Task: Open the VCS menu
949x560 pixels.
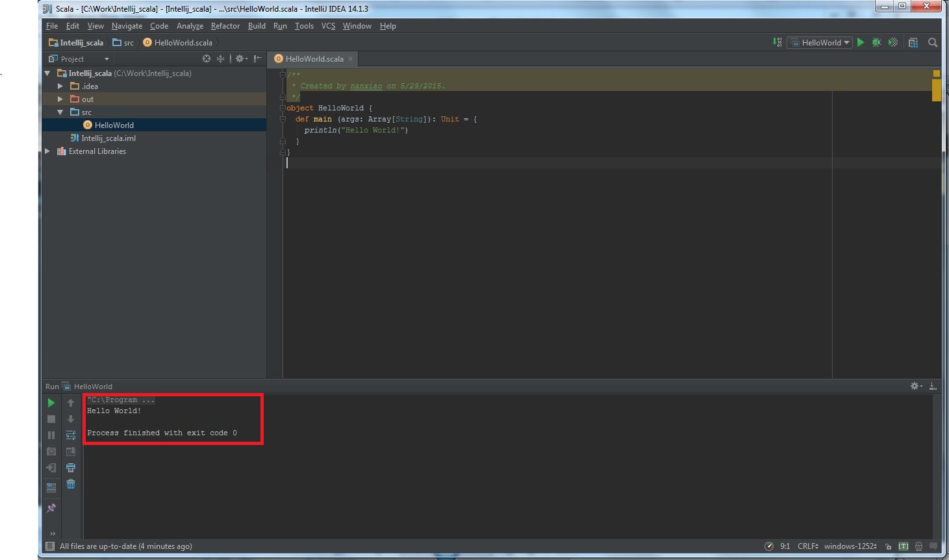Action: click(x=328, y=26)
